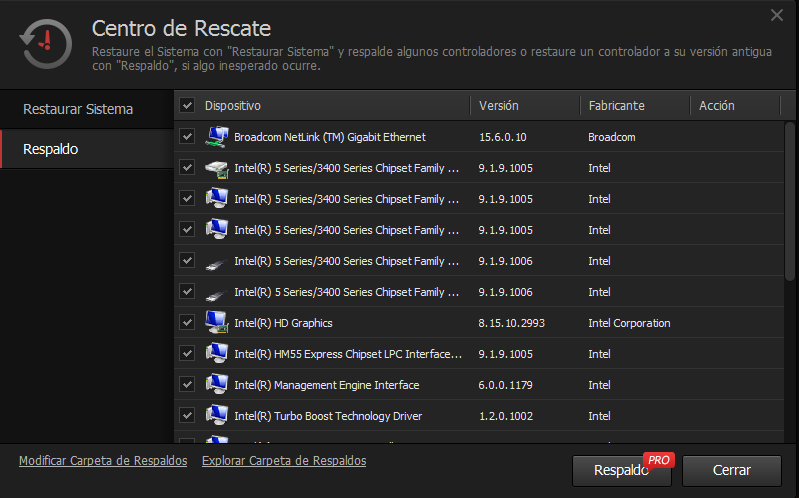The image size is (799, 498).
Task: Toggle the select-all checkbox beside Dispositivo
Action: coord(187,106)
